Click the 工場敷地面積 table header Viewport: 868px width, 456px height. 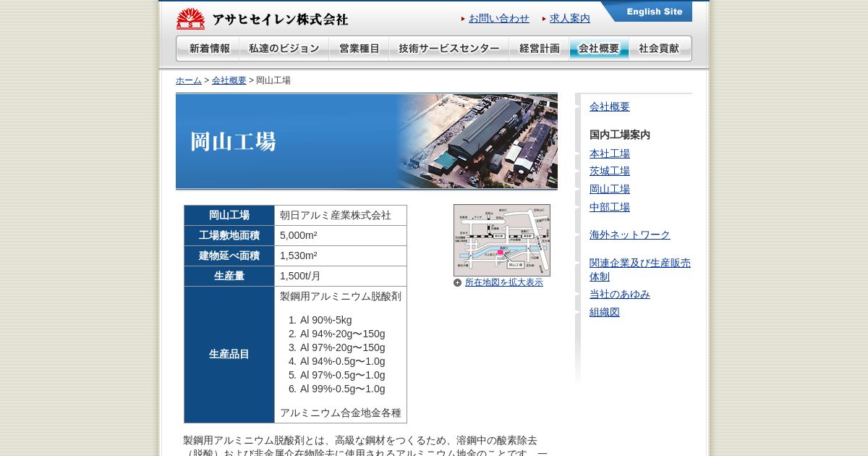point(229,235)
